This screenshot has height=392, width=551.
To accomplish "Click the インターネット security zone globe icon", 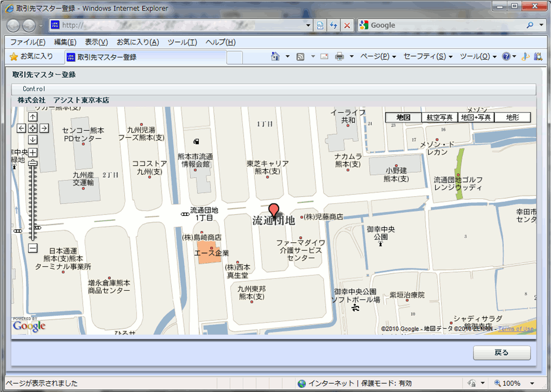I will (302, 384).
